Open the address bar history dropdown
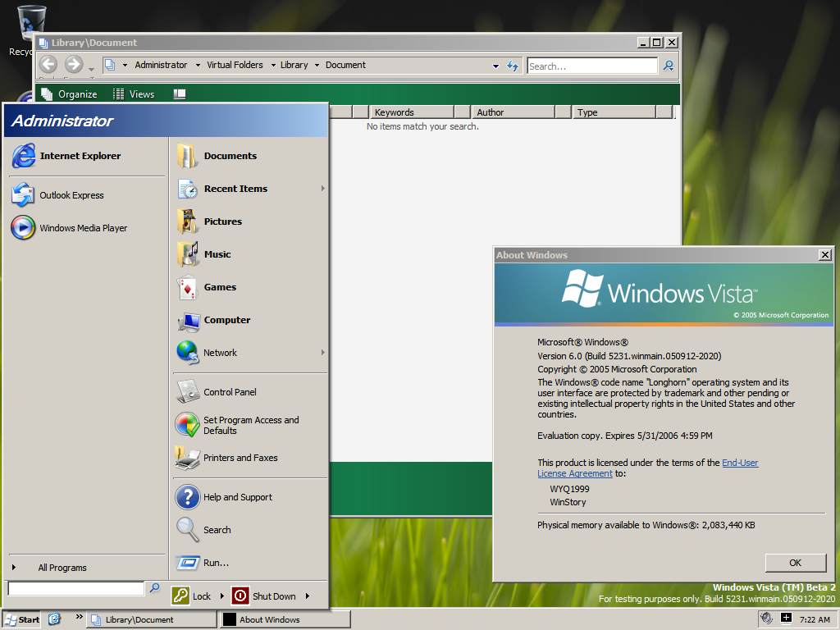 495,66
